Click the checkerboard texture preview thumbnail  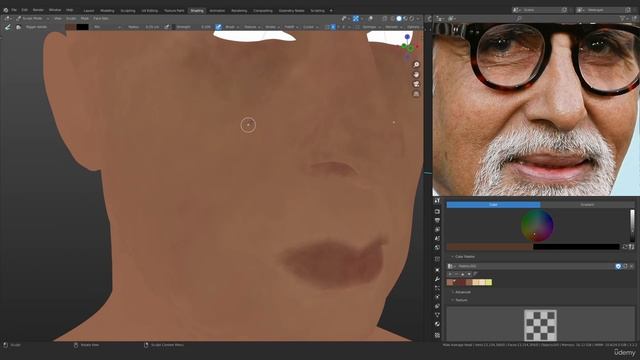(x=540, y=325)
